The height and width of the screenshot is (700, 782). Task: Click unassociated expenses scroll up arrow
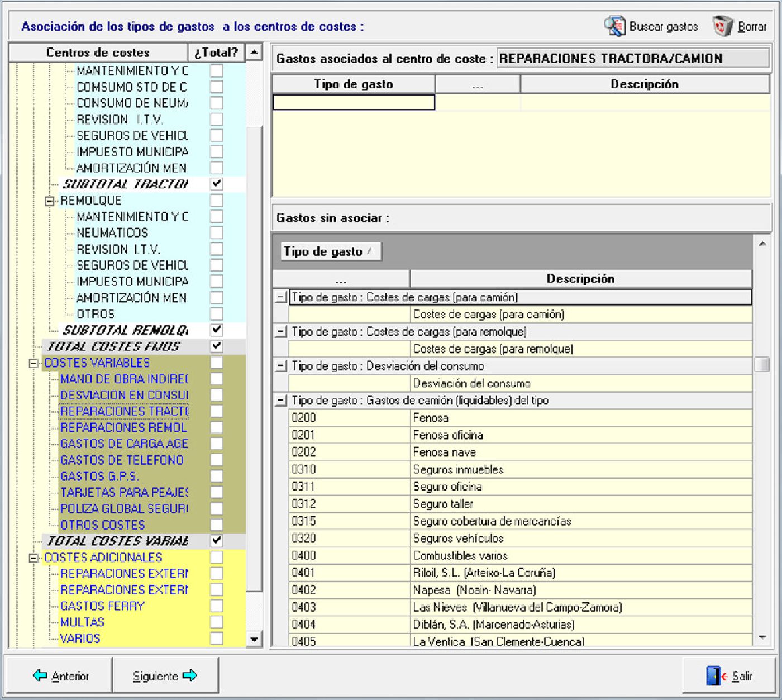pyautogui.click(x=762, y=244)
